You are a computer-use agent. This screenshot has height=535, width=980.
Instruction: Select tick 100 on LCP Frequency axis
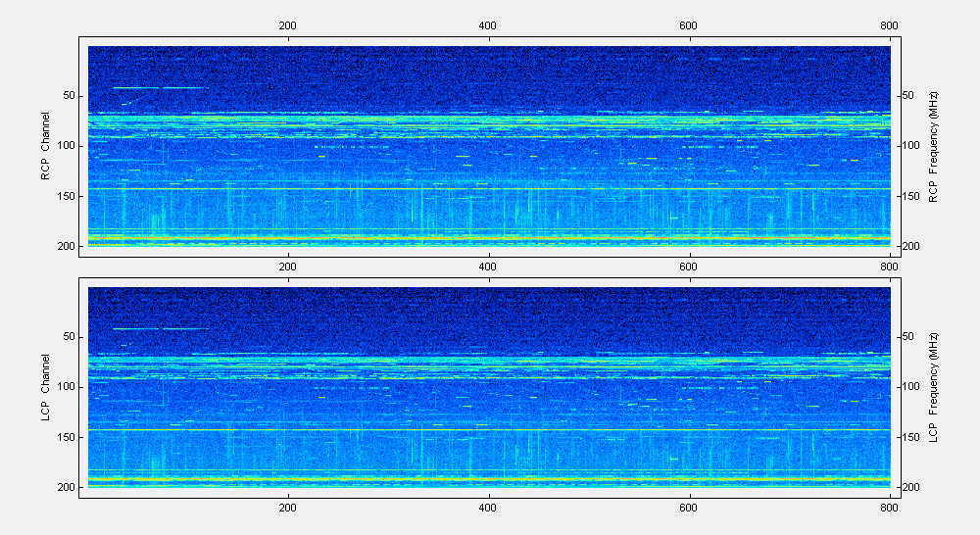pos(910,387)
